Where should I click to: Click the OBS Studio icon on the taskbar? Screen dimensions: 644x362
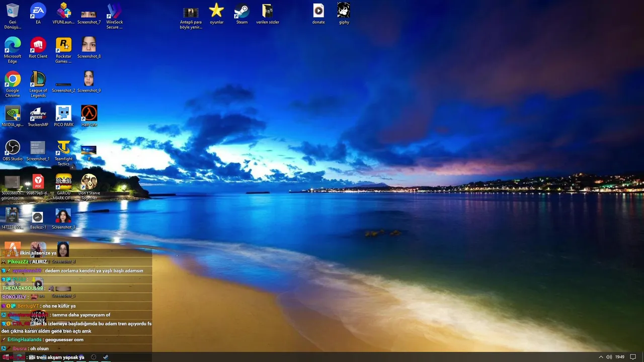coord(93,357)
